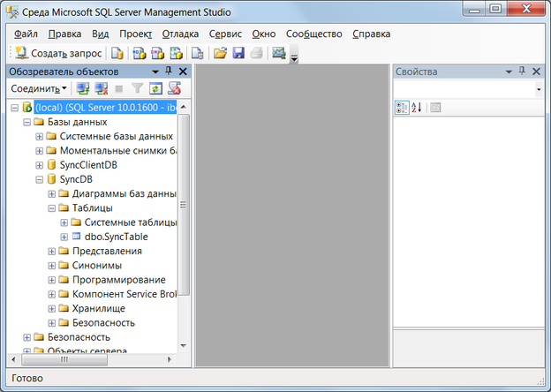Click the Refresh icon in Object Explorer
Image resolution: width=551 pixels, height=392 pixels.
(x=155, y=88)
